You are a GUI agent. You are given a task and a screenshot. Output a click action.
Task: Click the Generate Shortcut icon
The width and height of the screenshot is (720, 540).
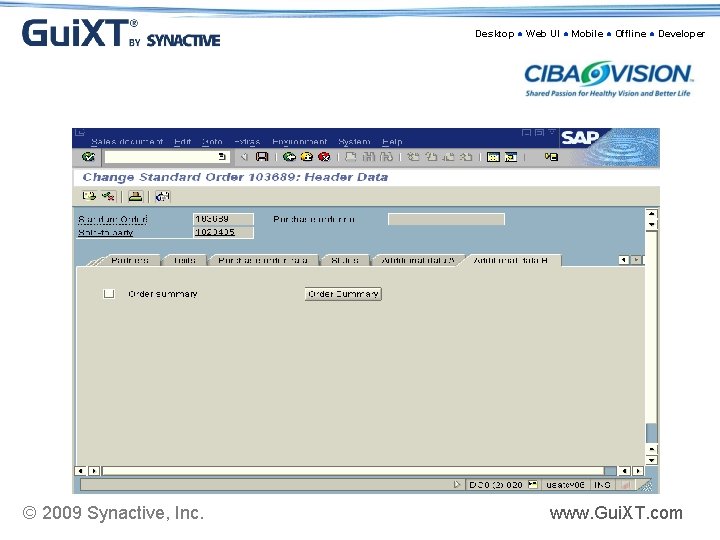pos(511,157)
